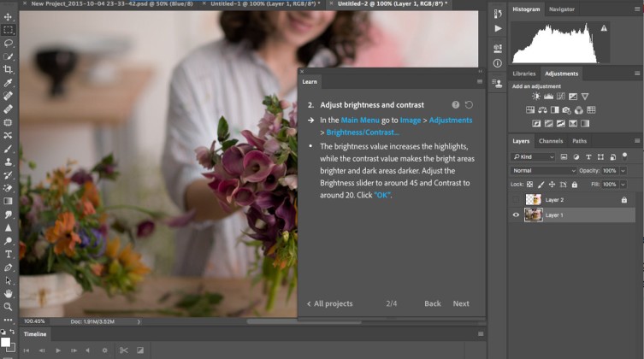Click the foreground color swatch
Viewport: 644px width, 359px height.
click(6, 341)
